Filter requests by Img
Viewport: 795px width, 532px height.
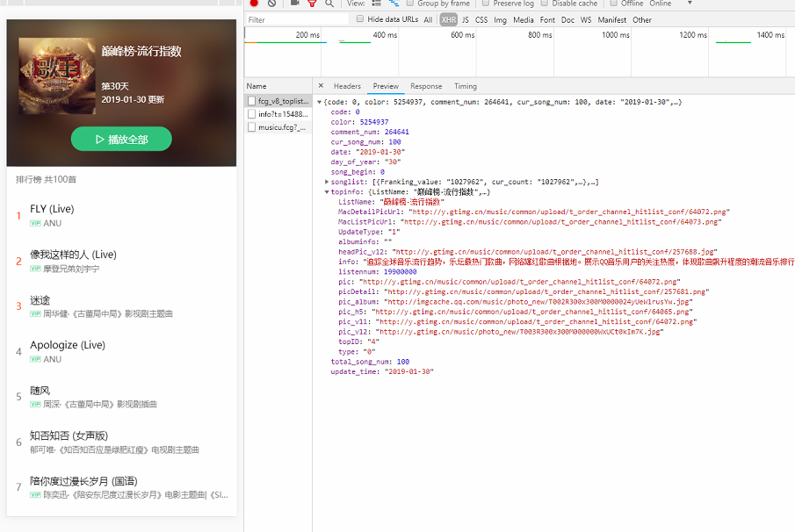(x=500, y=20)
